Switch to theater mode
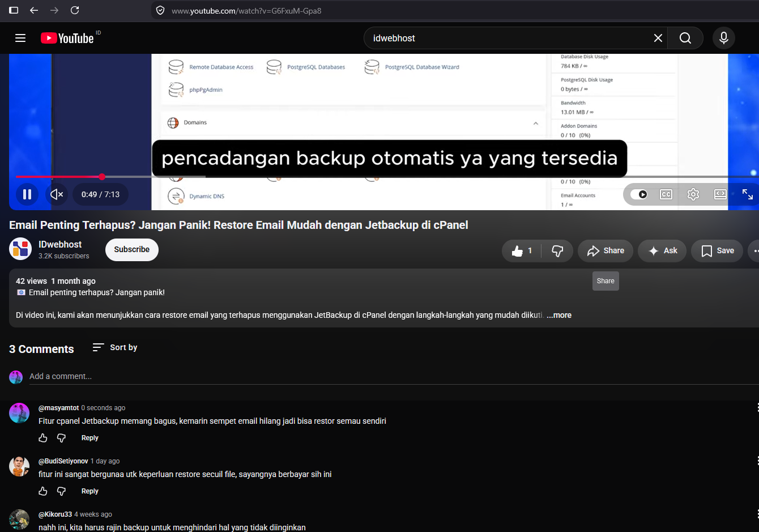Screen dimensions: 759x532 pyautogui.click(x=720, y=194)
